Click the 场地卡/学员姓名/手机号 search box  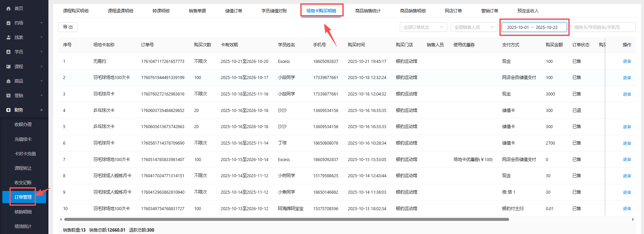(x=603, y=27)
